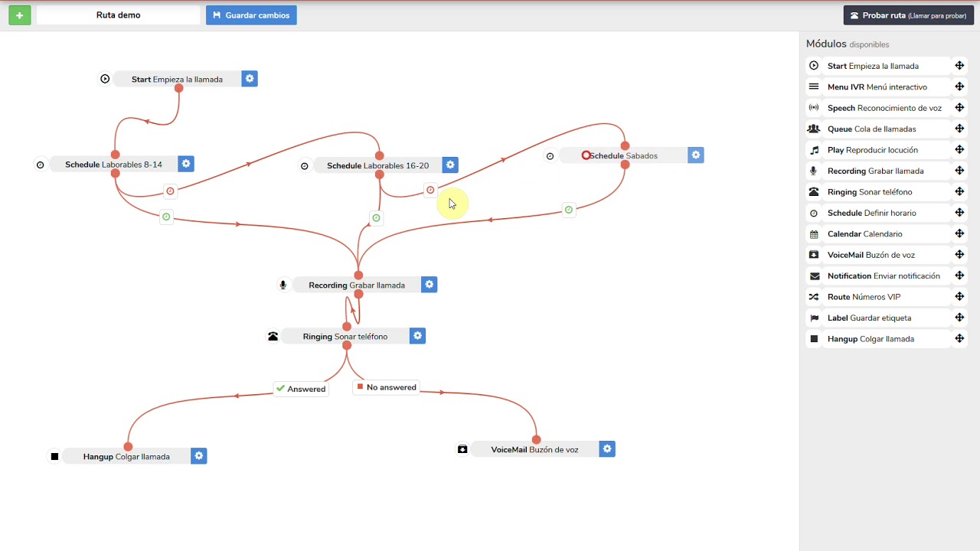Screen dimensions: 980x551
Task: Click red clock marker under Laborables 8-14
Action: pyautogui.click(x=170, y=191)
